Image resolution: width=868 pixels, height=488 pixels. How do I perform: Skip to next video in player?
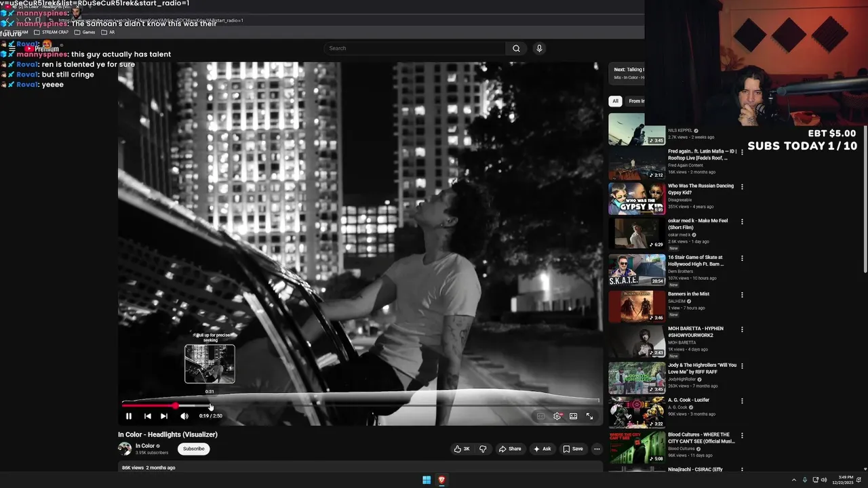coord(164,416)
